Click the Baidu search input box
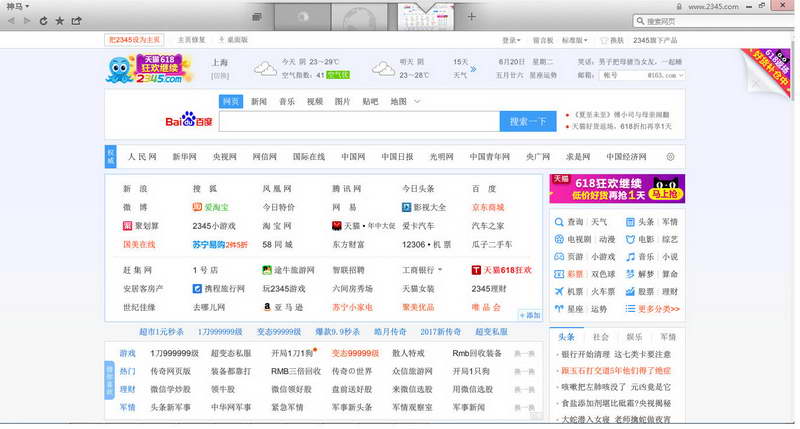 [x=359, y=121]
